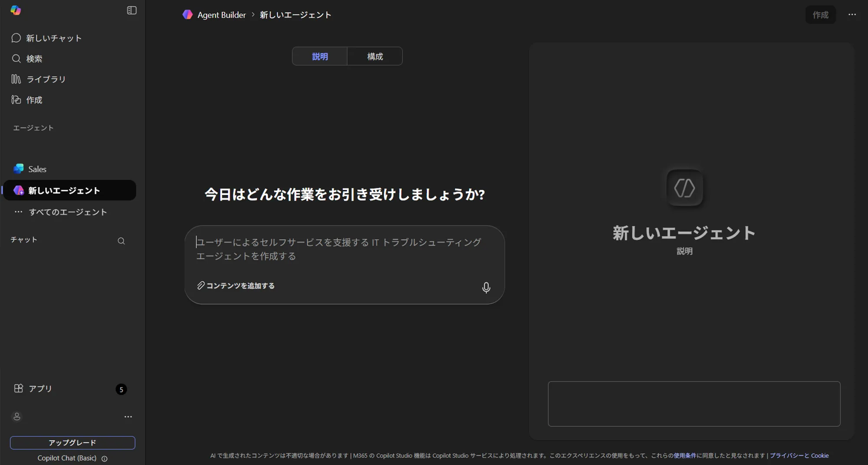Click the preview 説明 caption text
Image resolution: width=868 pixels, height=465 pixels.
click(x=684, y=251)
